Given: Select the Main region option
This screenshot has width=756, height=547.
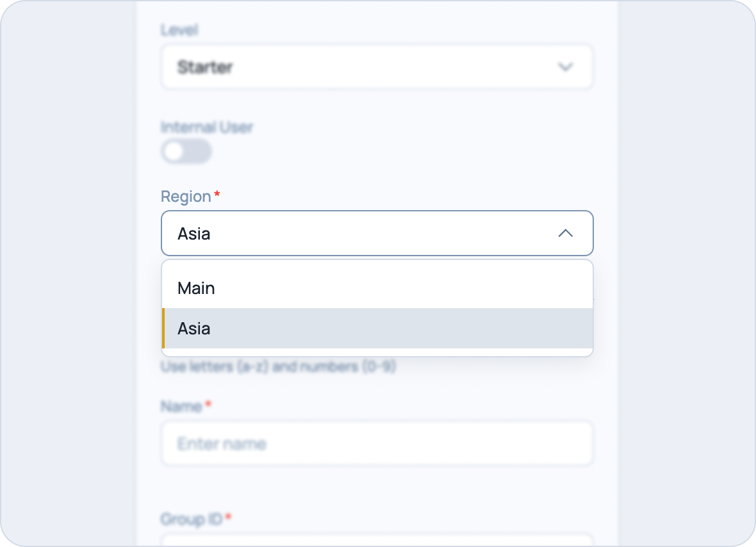Looking at the screenshot, I should pyautogui.click(x=377, y=288).
